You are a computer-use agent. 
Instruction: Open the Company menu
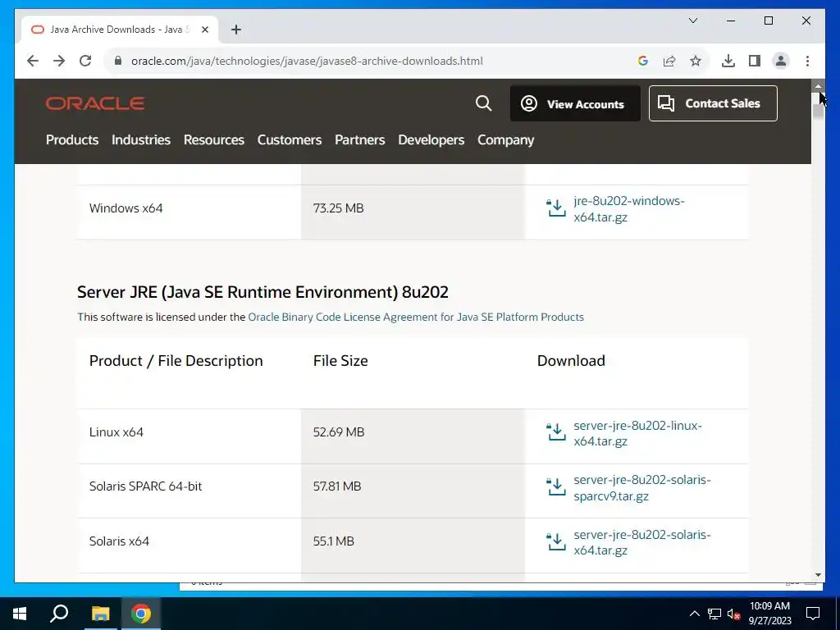pyautogui.click(x=505, y=139)
